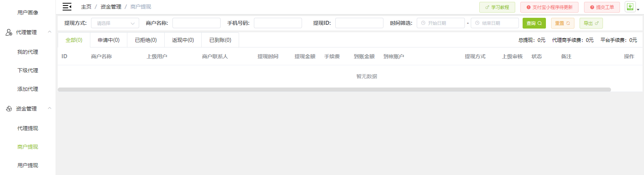Viewport: 644px width, 175px height.
Task: Click the 代理管理 agent icon in the sidebar
Action: (9, 32)
